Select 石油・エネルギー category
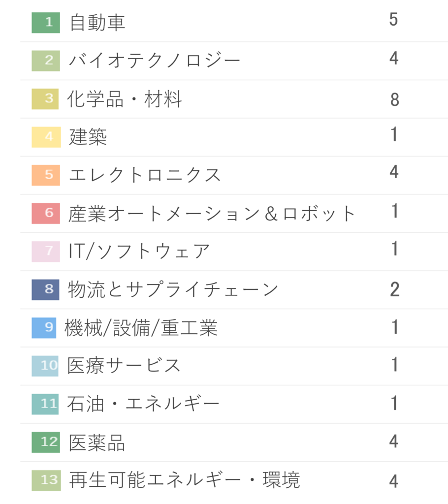Viewport: 448px width, 504px height. (x=143, y=404)
